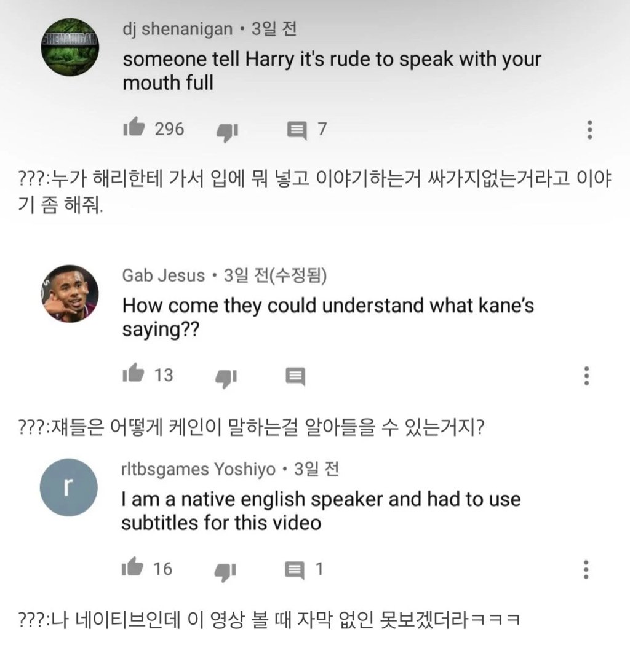Viewport: 630px width, 672px height.
Task: Reply to Gab Jesus's comment
Action: tap(296, 375)
